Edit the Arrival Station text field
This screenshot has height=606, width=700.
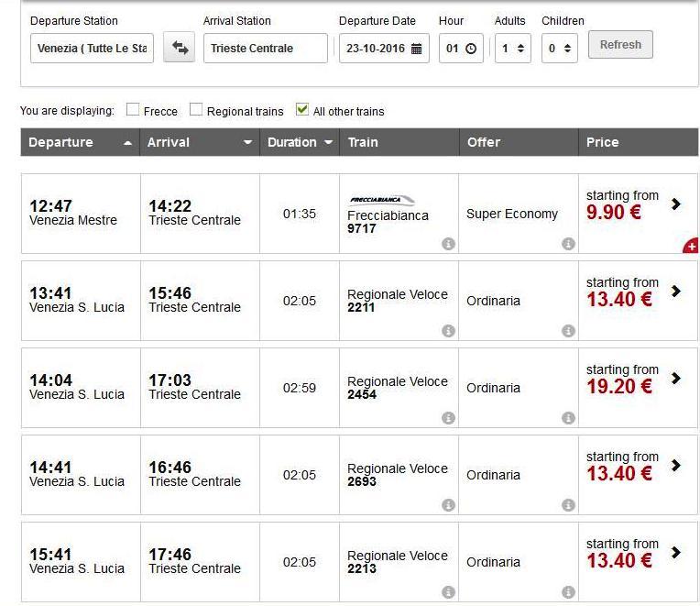click(265, 49)
